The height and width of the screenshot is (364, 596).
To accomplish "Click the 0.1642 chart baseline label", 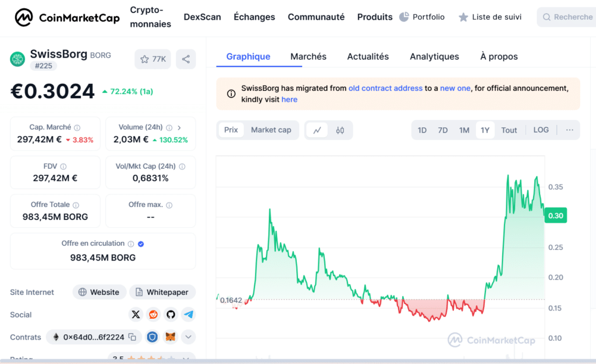I will tap(230, 300).
